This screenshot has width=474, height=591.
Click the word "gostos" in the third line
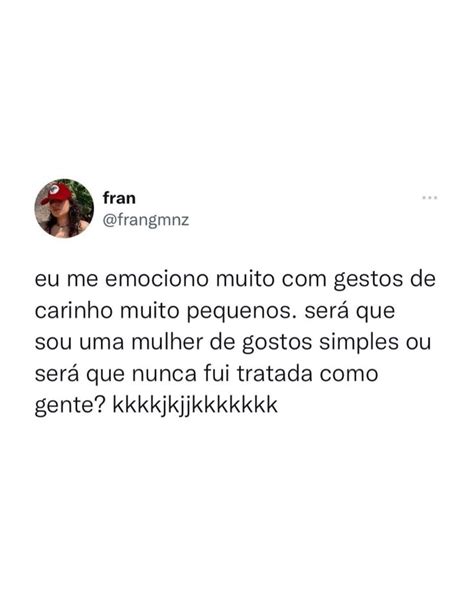277,344
